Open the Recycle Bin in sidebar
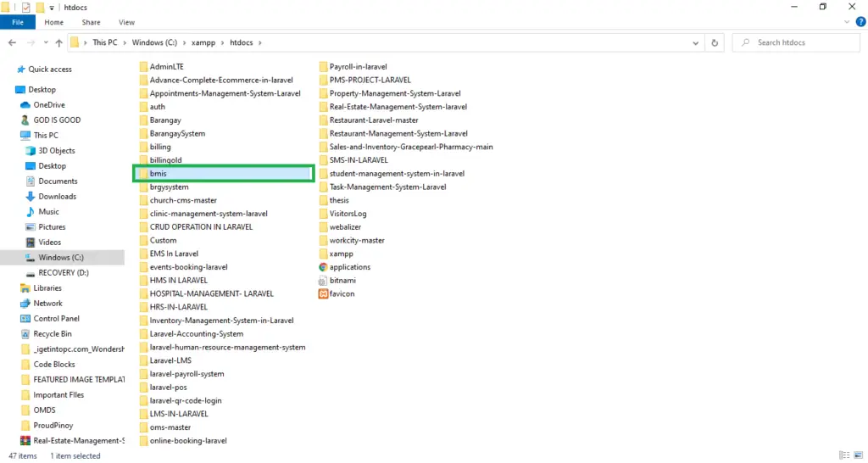 pyautogui.click(x=51, y=334)
